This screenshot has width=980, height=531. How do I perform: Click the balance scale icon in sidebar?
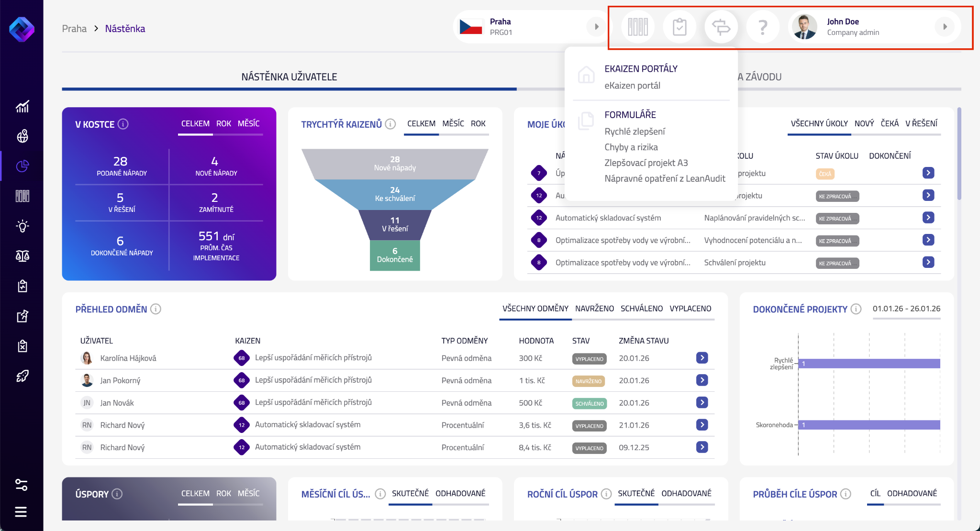(x=22, y=256)
